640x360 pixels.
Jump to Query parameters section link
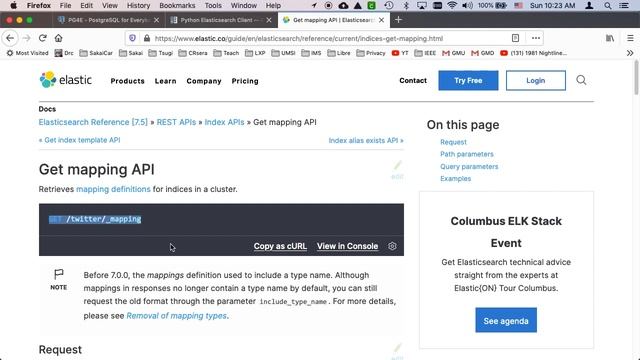[x=469, y=167]
